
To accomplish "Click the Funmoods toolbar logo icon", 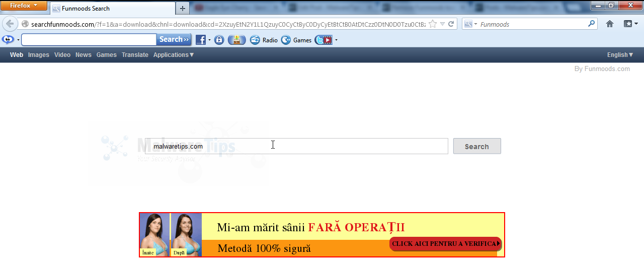I will tap(8, 40).
